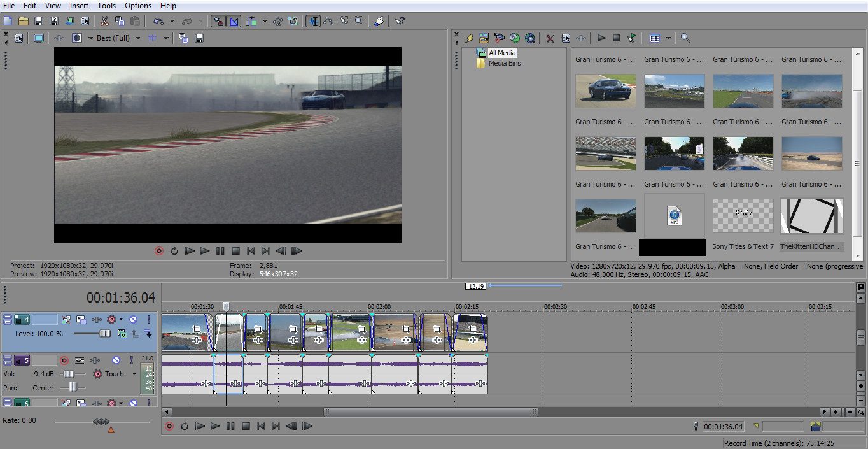
Task: Open the File menu
Action: pos(9,6)
